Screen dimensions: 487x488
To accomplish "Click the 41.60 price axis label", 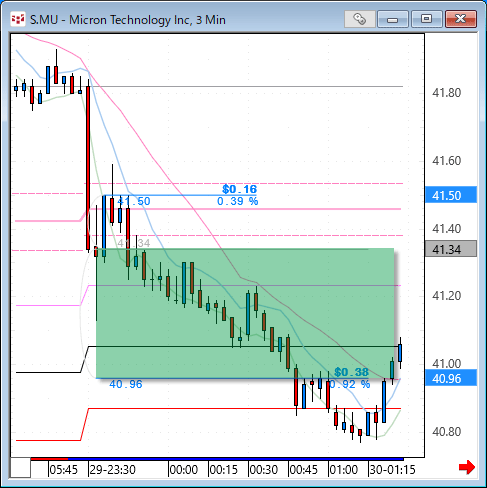I will (446, 161).
